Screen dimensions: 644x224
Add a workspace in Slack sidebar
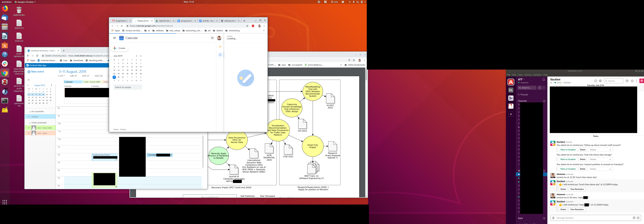(511, 114)
